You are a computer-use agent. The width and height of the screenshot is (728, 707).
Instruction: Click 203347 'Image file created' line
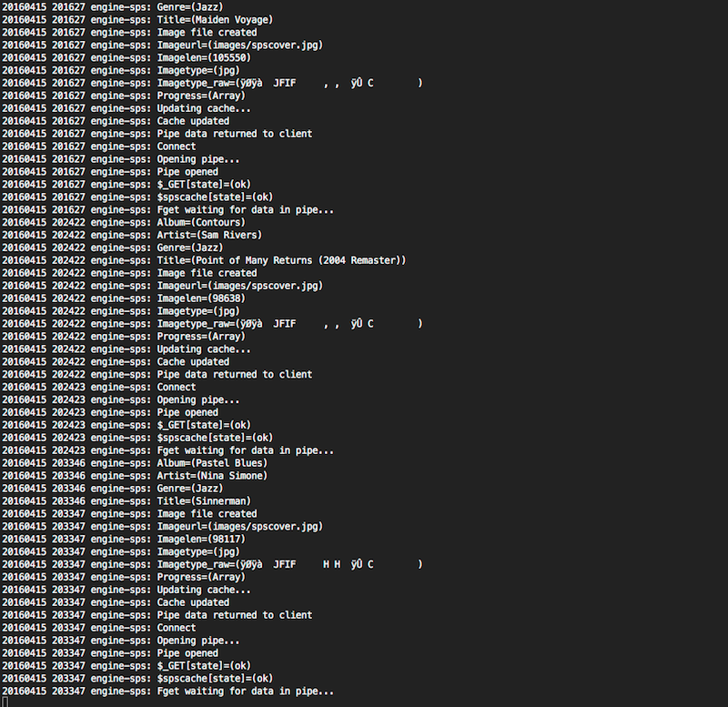point(129,514)
